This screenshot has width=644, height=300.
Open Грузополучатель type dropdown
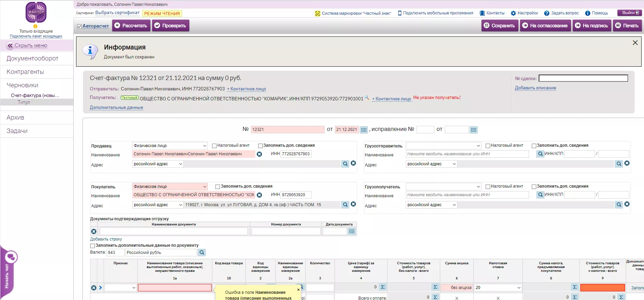point(444,187)
